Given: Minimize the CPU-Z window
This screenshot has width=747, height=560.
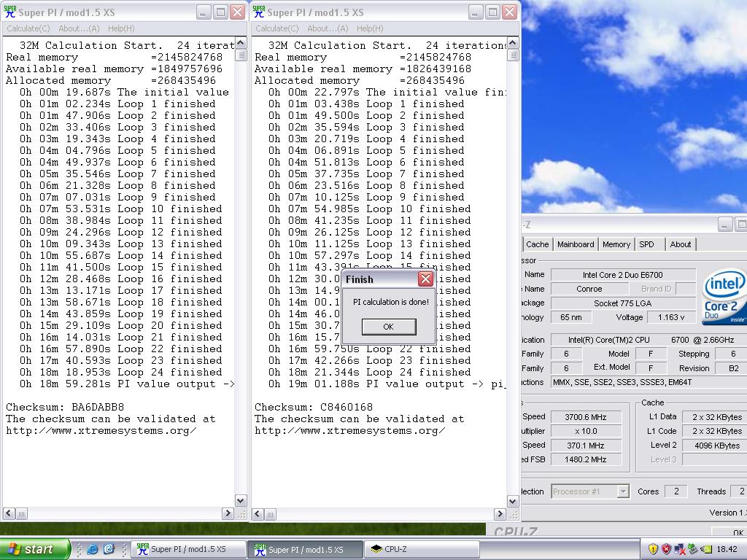Looking at the screenshot, I should pyautogui.click(x=724, y=225).
